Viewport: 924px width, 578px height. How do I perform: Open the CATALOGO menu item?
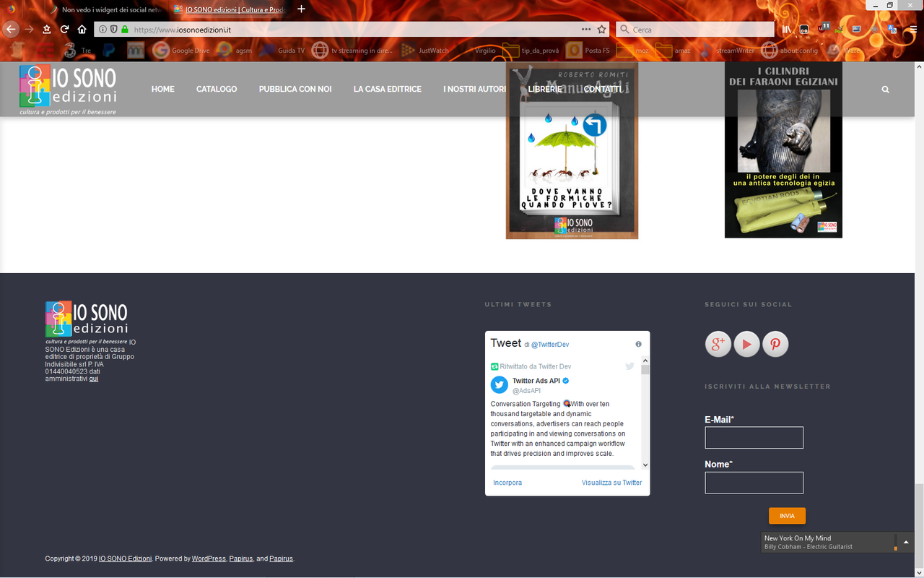[217, 89]
